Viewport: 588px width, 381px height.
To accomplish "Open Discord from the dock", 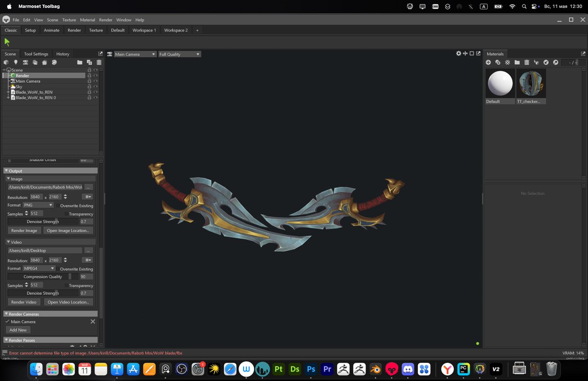I will click(x=408, y=369).
